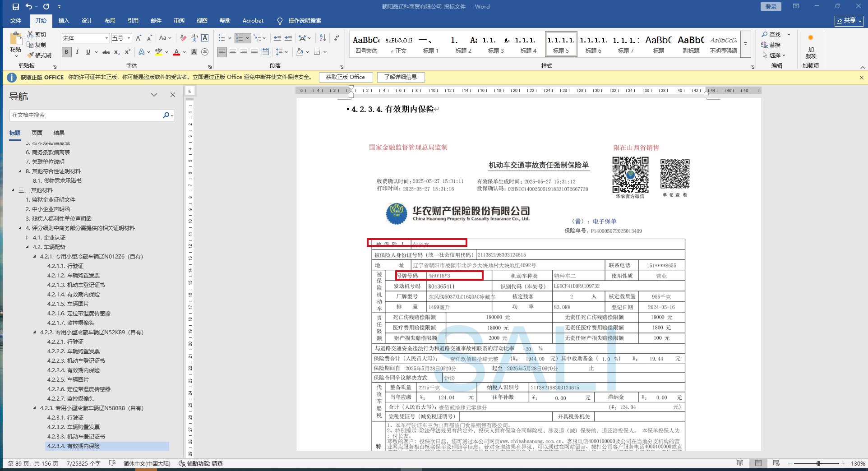Click the 了解详细信息 button
868x471 pixels.
[401, 77]
